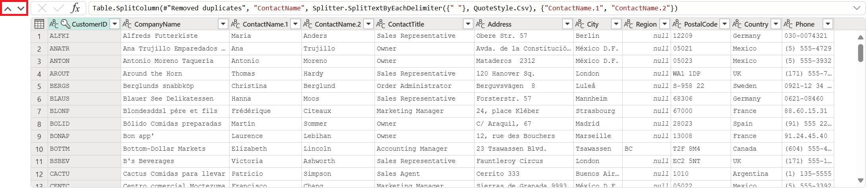Click CustomerID column data type icon
Viewport: 868px width, 190px height.
pos(54,24)
